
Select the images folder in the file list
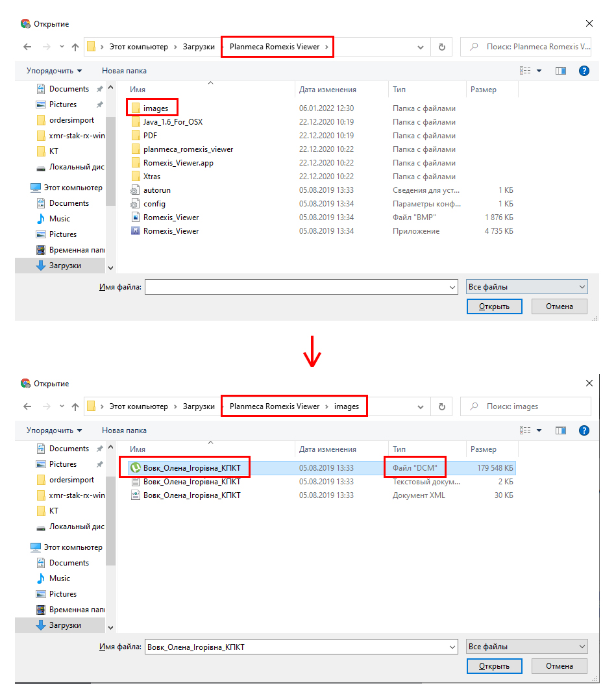click(x=155, y=108)
